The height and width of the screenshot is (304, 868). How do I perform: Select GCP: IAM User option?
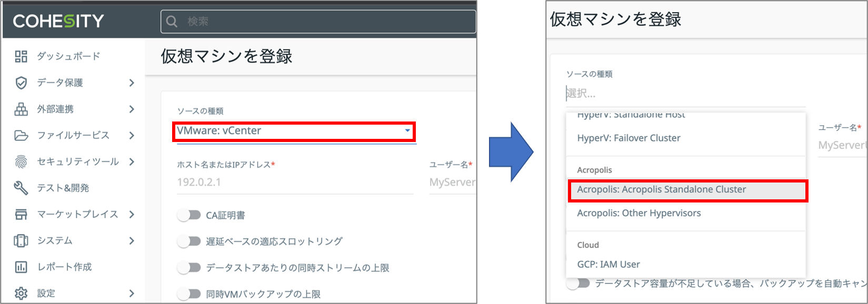[686, 265]
